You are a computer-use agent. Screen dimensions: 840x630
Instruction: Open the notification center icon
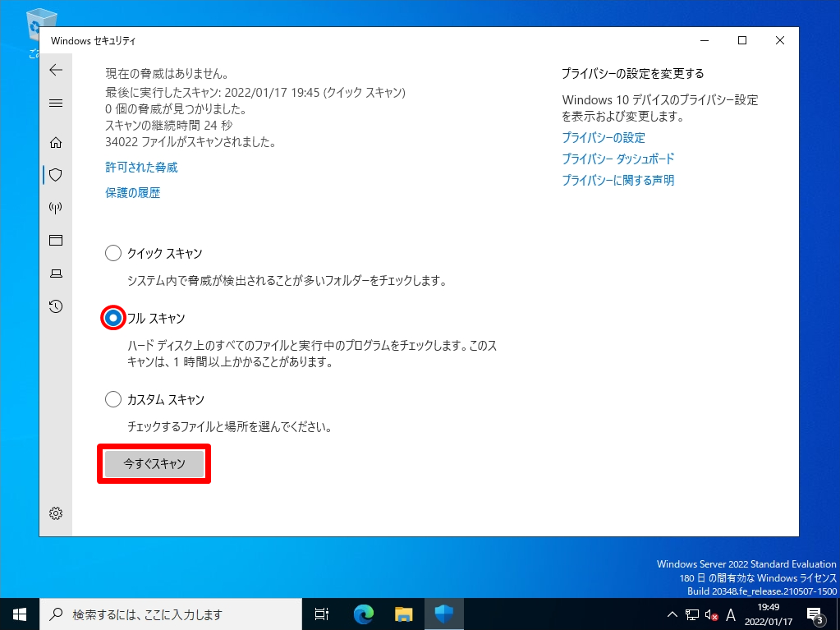tap(815, 614)
